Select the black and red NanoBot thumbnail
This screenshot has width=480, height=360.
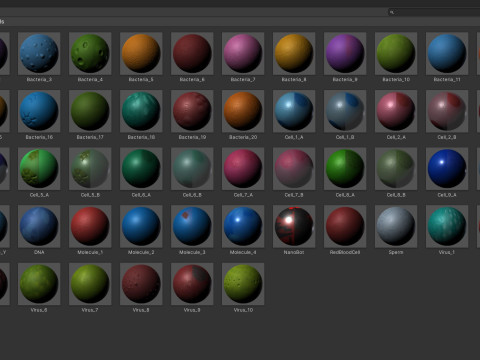[294, 226]
